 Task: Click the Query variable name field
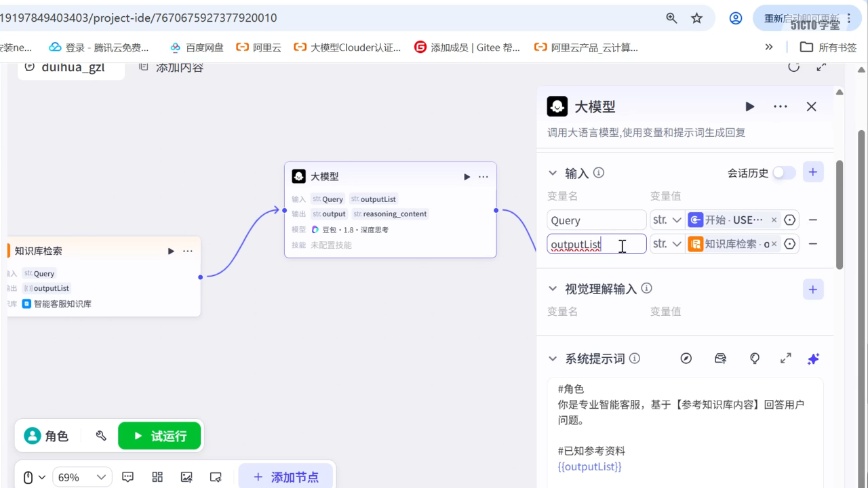point(597,220)
